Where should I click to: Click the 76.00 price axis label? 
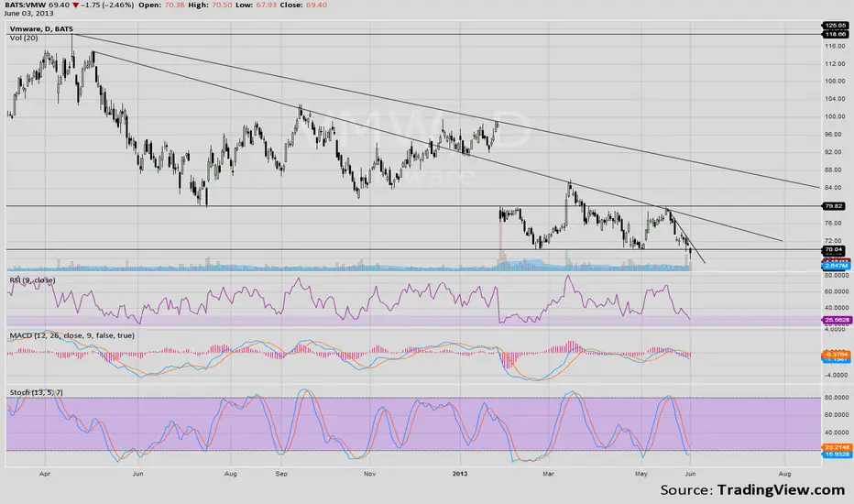[835, 224]
